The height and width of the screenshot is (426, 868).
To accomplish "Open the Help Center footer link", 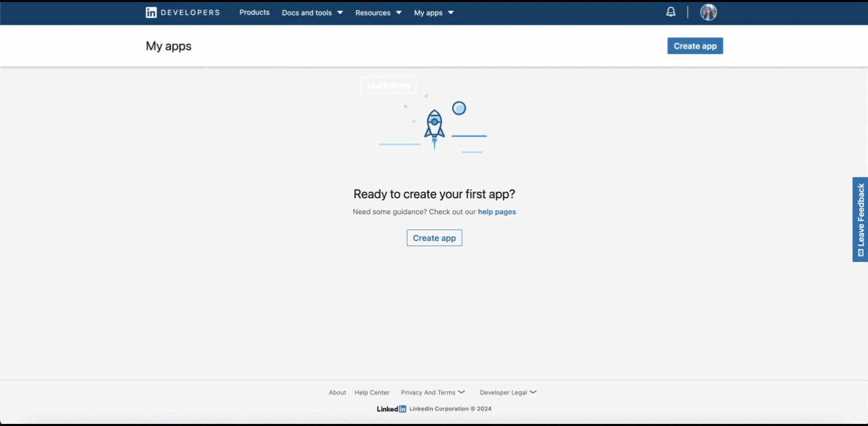I will [x=372, y=392].
